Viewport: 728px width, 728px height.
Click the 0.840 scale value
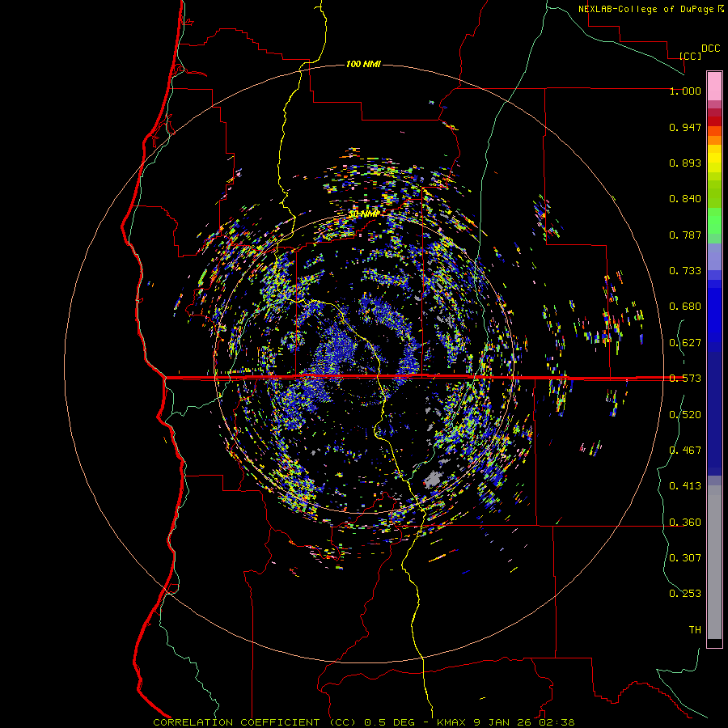(685, 199)
